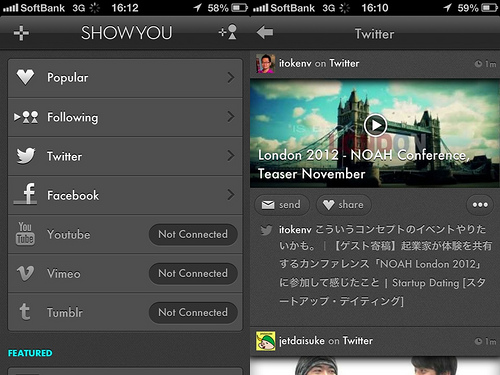Tap the clock icon on jetdaisuke's post
This screenshot has height=375, width=500.
click(x=478, y=341)
